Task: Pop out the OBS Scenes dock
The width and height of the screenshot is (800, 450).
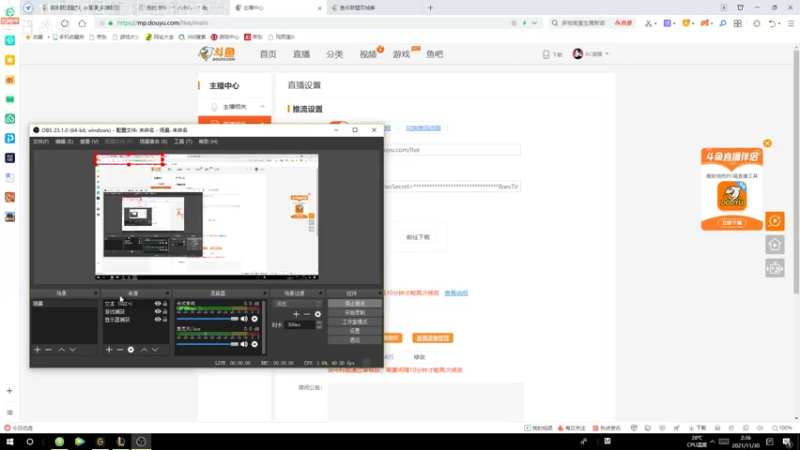Action: [x=95, y=293]
